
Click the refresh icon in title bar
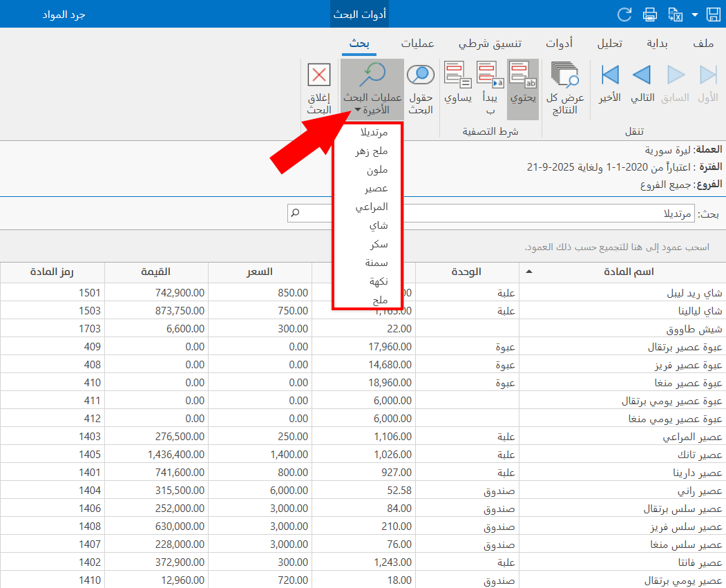[x=624, y=14]
